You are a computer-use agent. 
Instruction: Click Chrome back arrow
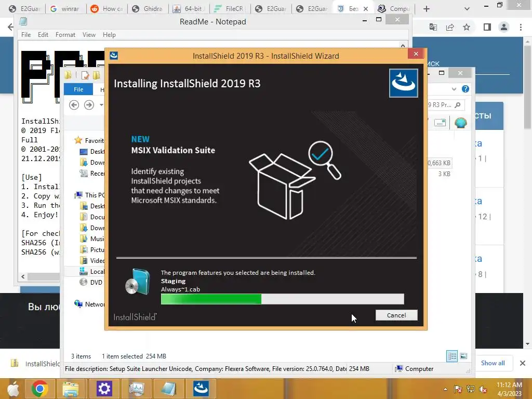[10, 27]
